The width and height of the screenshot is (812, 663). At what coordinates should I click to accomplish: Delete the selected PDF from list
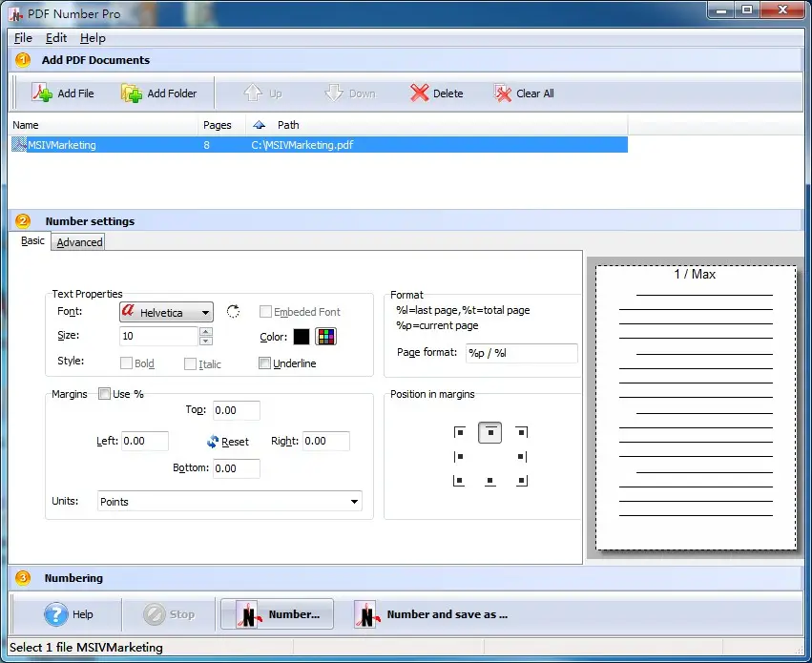coord(437,93)
